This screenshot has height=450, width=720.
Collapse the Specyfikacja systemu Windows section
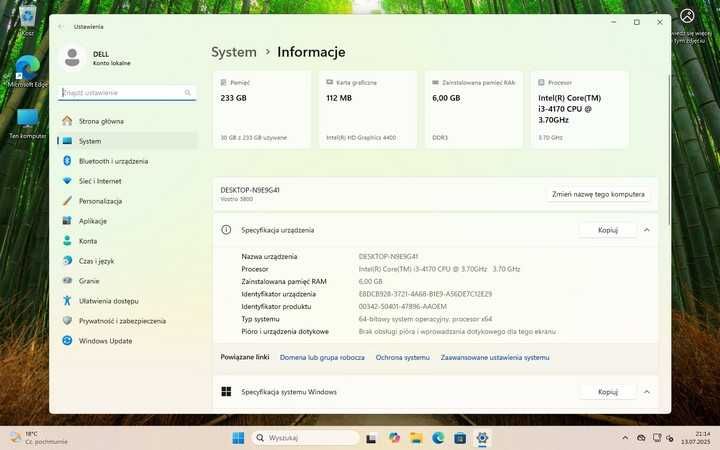point(647,392)
